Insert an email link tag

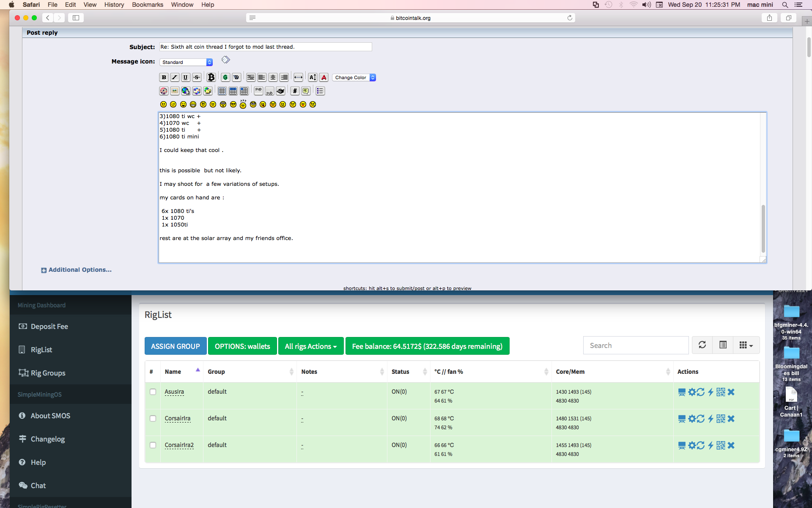coord(197,91)
